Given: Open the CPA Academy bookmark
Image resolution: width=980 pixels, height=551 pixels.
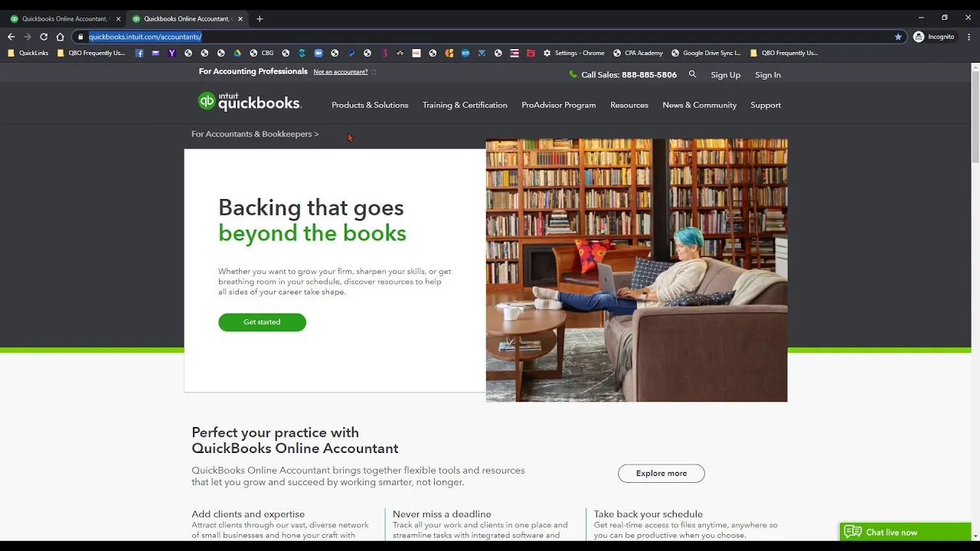Looking at the screenshot, I should (x=639, y=53).
